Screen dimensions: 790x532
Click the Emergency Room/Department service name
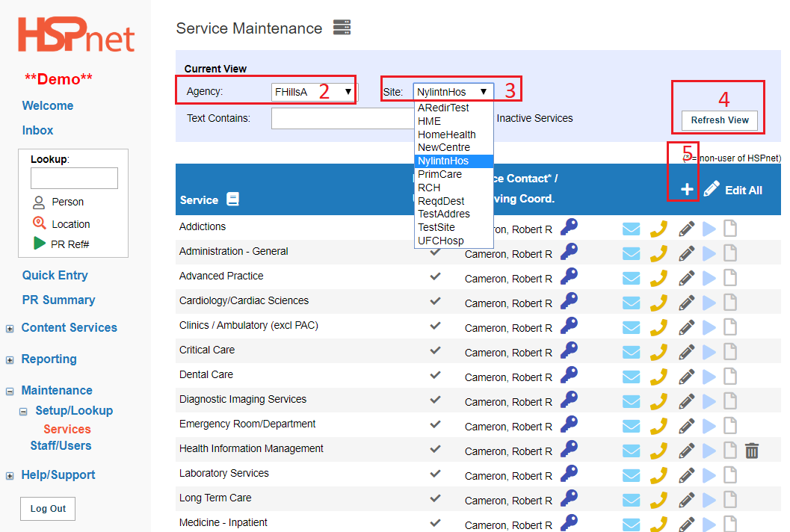coord(247,424)
